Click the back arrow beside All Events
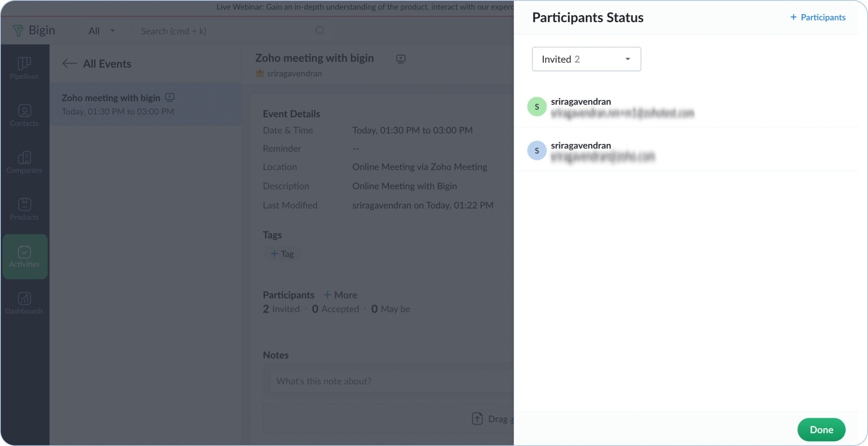 [x=69, y=63]
